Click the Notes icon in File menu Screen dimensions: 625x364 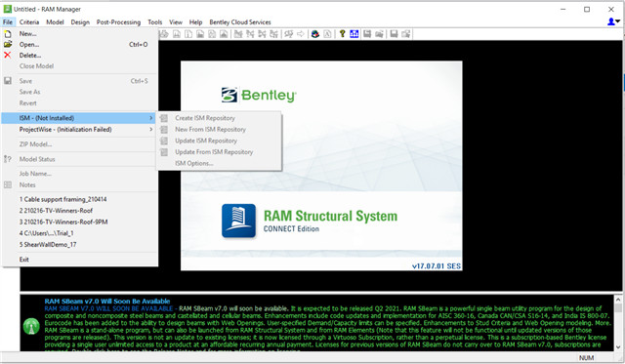[x=8, y=184]
